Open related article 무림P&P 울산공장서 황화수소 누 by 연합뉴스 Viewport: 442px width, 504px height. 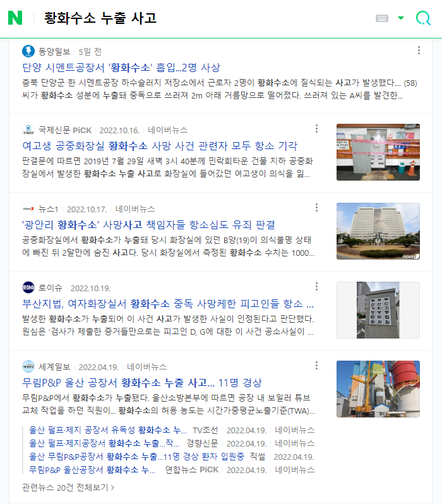(92, 470)
